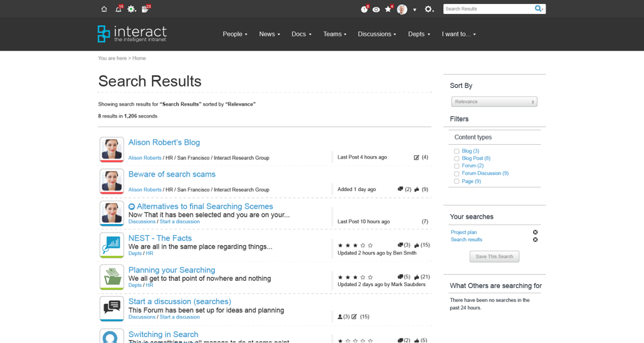Image resolution: width=644 pixels, height=343 pixels.
Task: Check the Page (9) filter
Action: tap(456, 181)
